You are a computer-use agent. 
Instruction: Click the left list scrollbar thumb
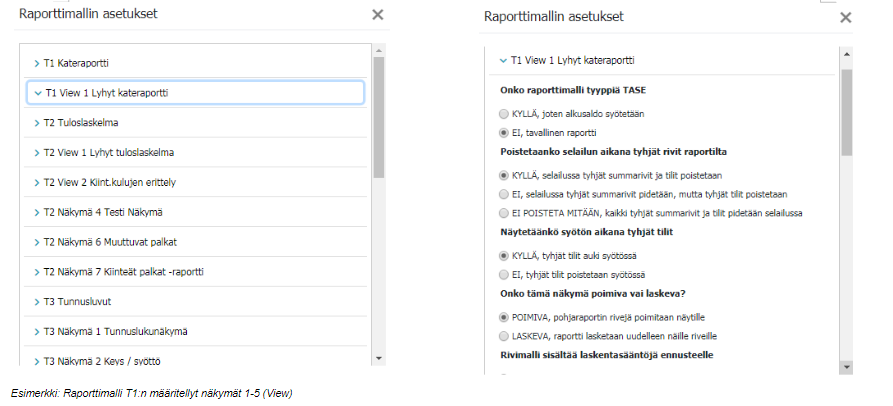point(379,117)
